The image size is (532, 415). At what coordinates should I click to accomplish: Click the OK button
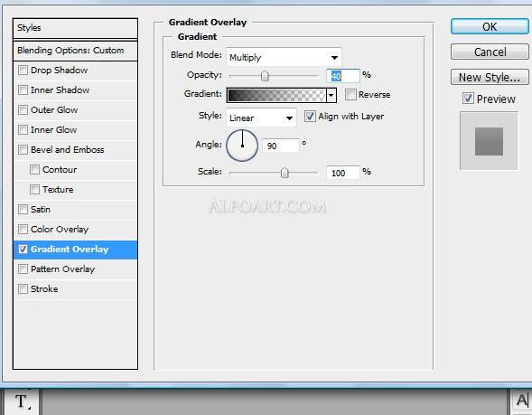[490, 26]
